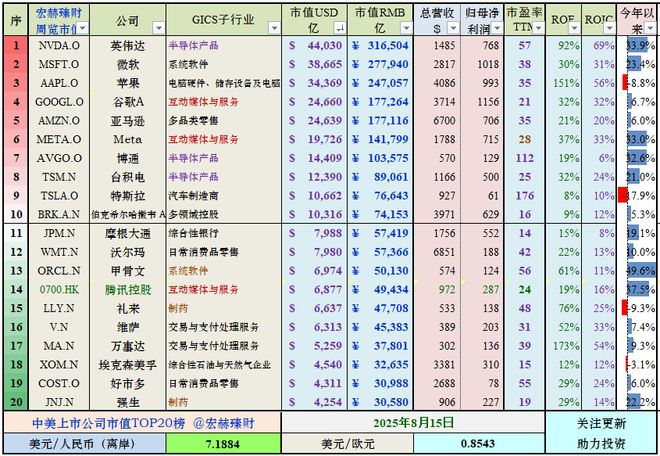Select the title 中美上市公司市值TOP20榜 cell
The height and width of the screenshot is (456, 660).
tap(143, 423)
